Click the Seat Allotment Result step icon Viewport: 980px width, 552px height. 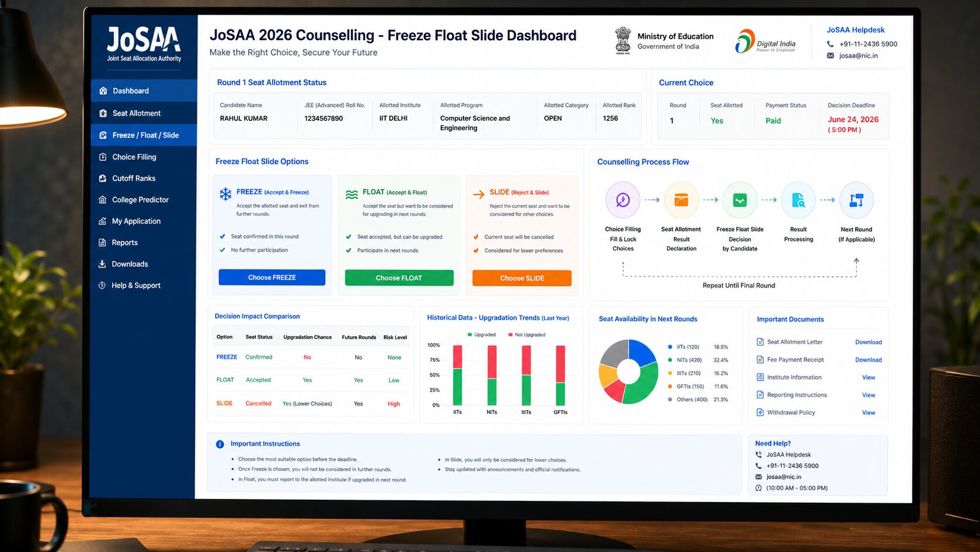click(681, 200)
